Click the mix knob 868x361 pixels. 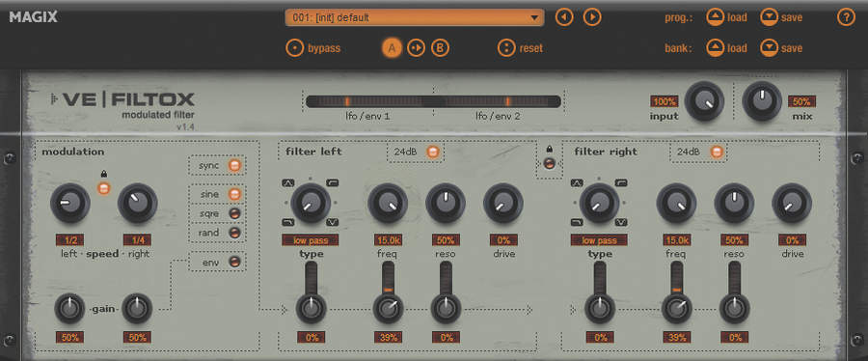(762, 102)
